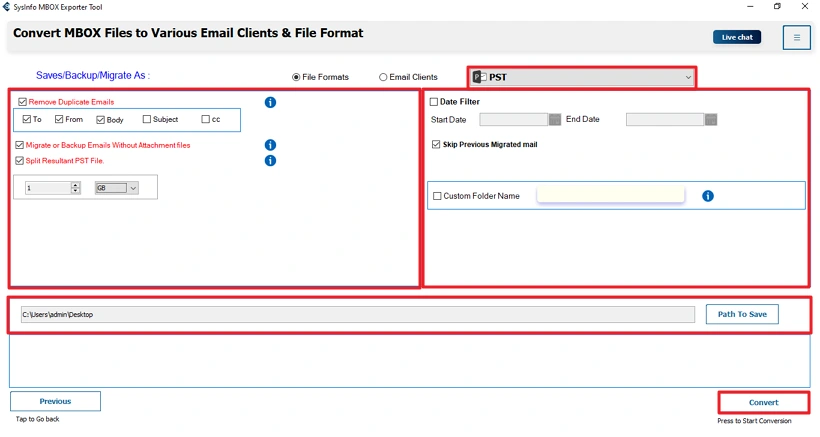Minimize the MBOX Exporter window
This screenshot has width=820, height=437.
[x=750, y=6]
